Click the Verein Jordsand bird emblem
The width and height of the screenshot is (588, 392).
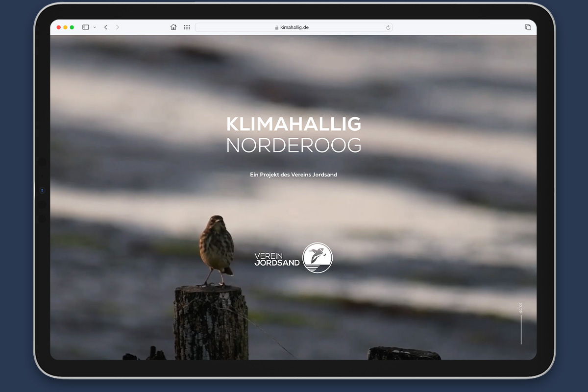[318, 258]
